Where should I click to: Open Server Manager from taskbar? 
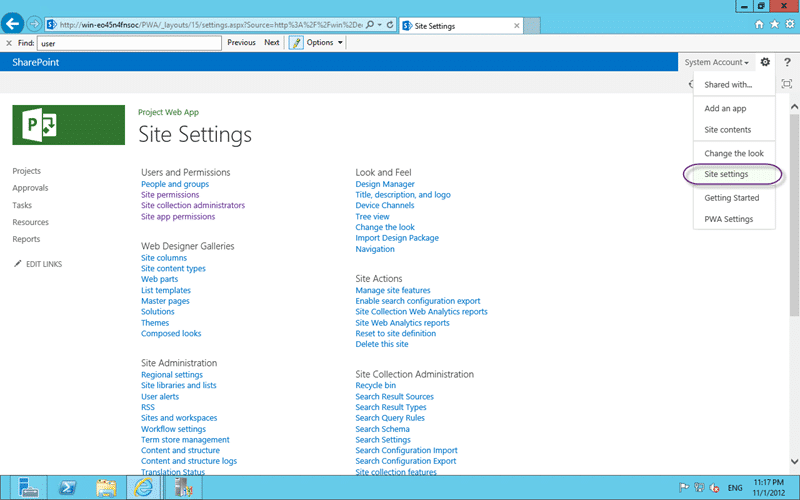pos(28,488)
